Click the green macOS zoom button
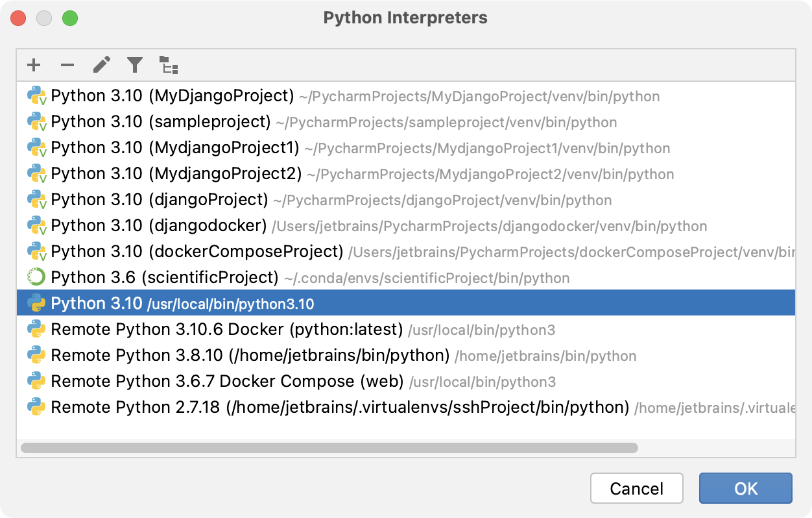812x518 pixels. pyautogui.click(x=71, y=19)
